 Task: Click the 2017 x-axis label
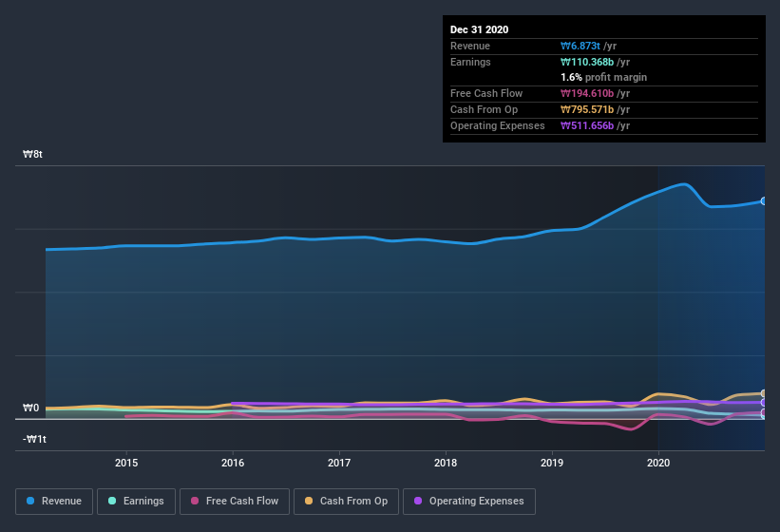click(x=339, y=463)
